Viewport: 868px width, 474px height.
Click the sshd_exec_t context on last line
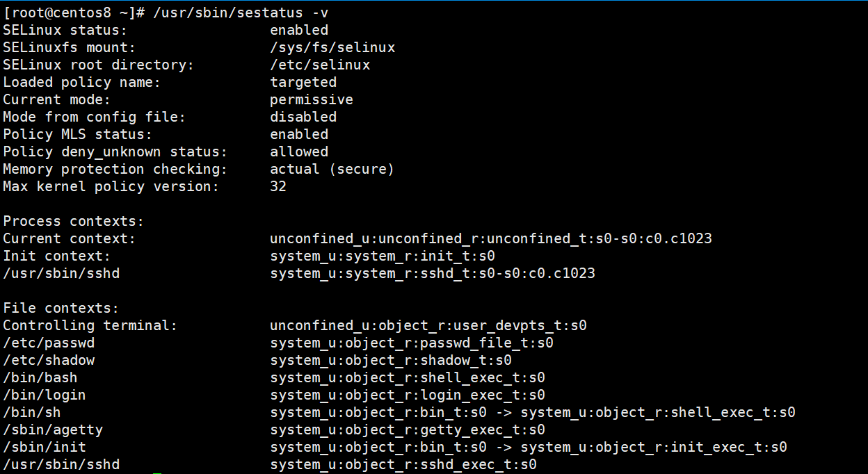[403, 464]
